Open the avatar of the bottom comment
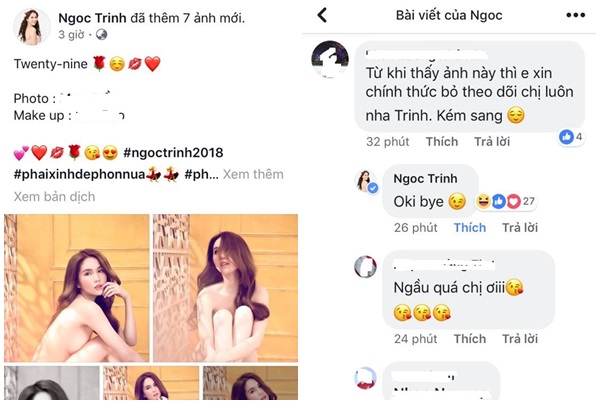The image size is (600, 404). tap(366, 379)
